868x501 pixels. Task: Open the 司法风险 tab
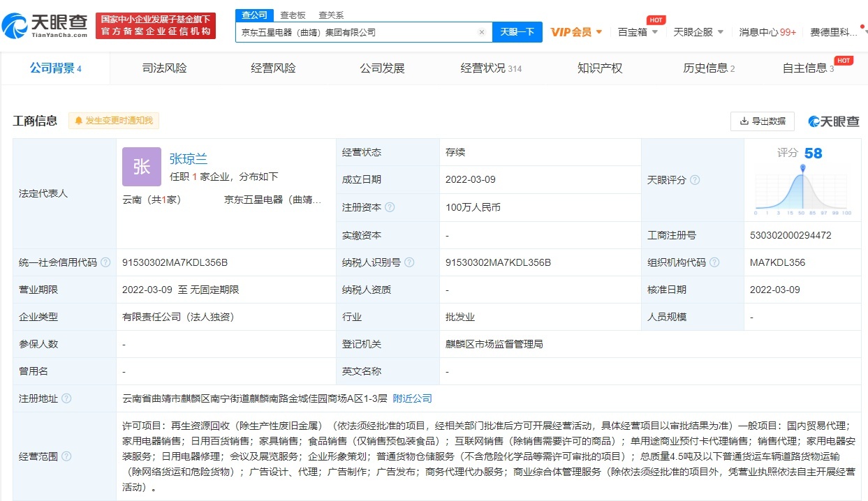[164, 68]
